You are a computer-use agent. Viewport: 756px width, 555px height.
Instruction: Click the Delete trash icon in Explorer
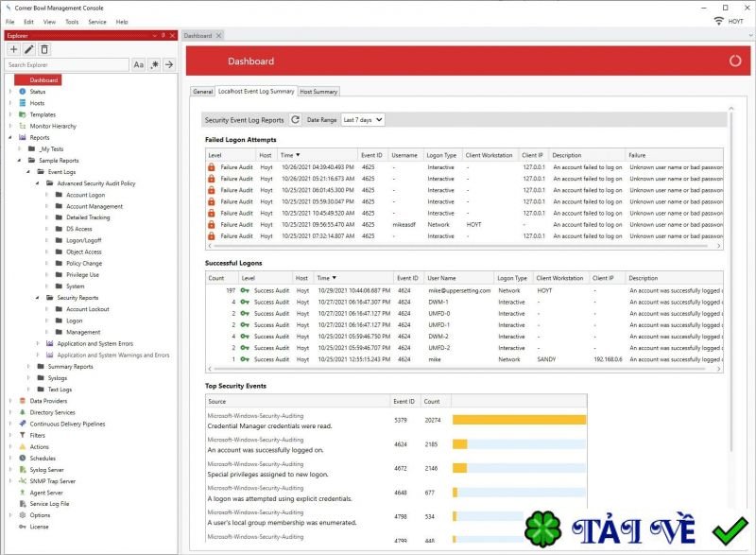coord(43,50)
